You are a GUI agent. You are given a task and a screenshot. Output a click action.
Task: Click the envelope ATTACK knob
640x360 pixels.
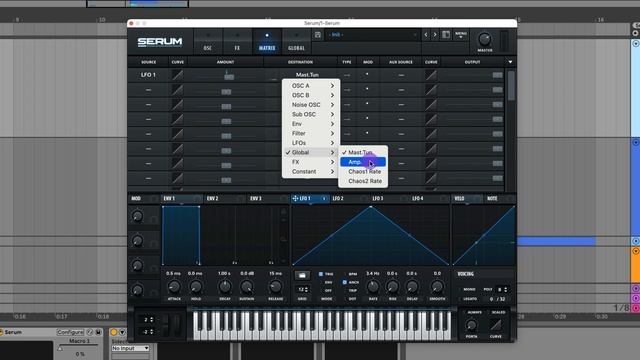174,287
